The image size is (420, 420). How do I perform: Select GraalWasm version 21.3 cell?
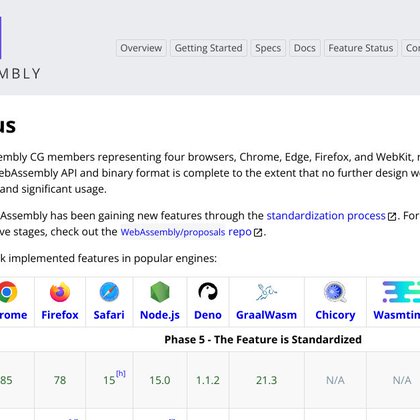[267, 380]
